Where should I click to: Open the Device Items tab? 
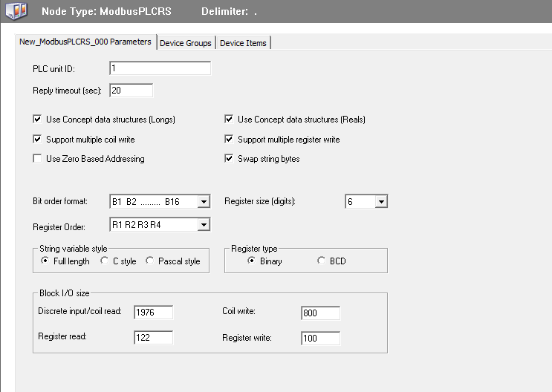click(244, 43)
